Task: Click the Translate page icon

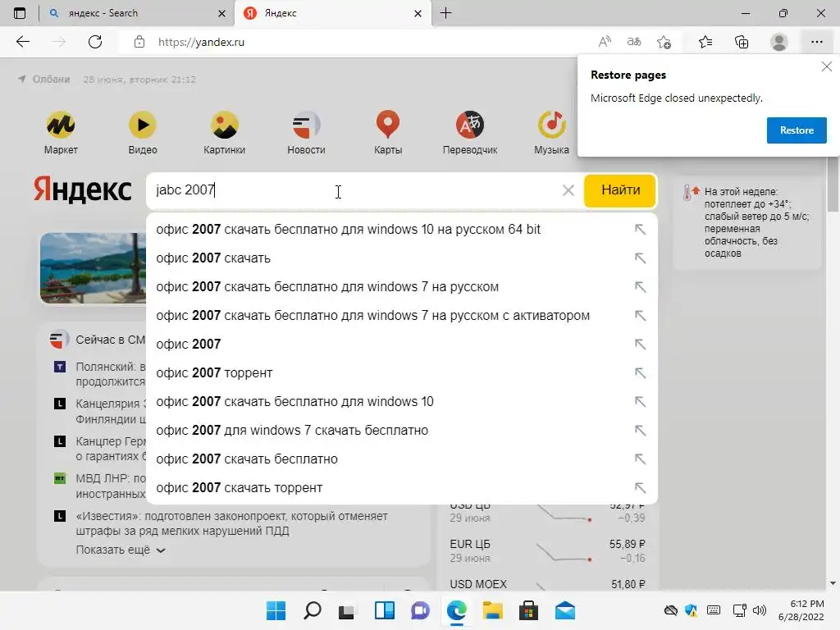Action: [634, 42]
